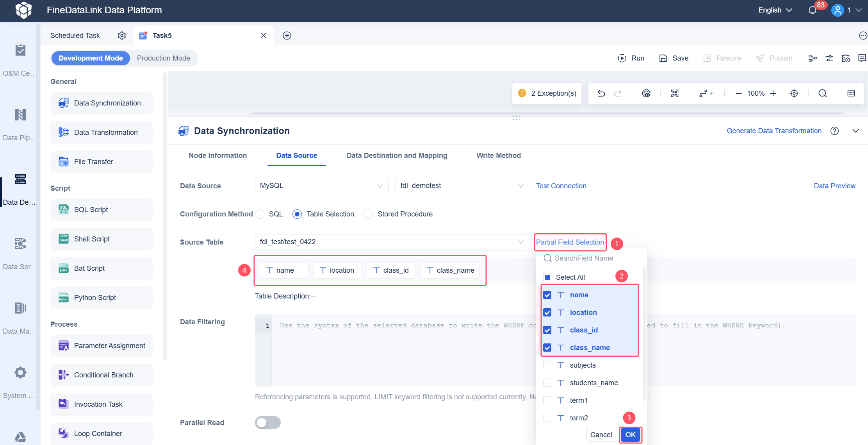Click Cancel in field selection popup

601,435
